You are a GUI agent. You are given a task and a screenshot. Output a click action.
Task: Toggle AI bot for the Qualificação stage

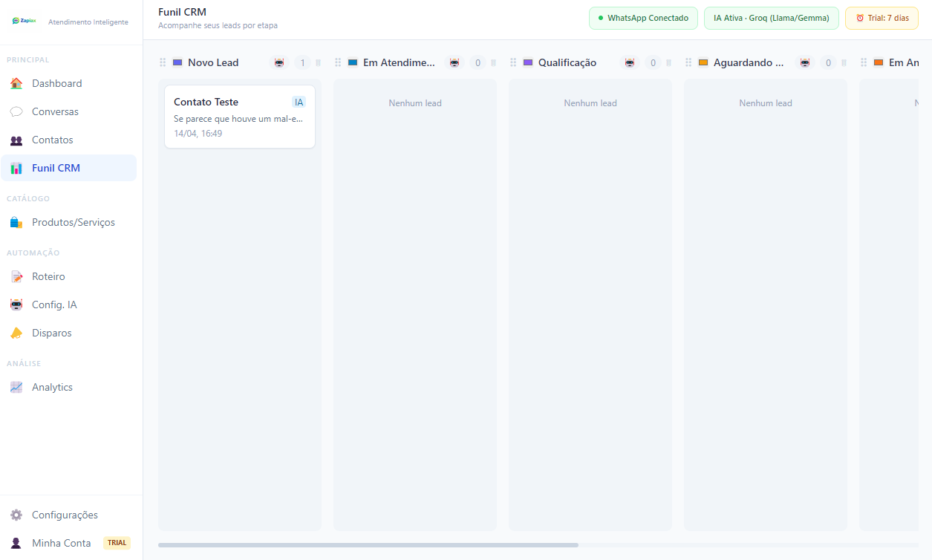pyautogui.click(x=630, y=63)
